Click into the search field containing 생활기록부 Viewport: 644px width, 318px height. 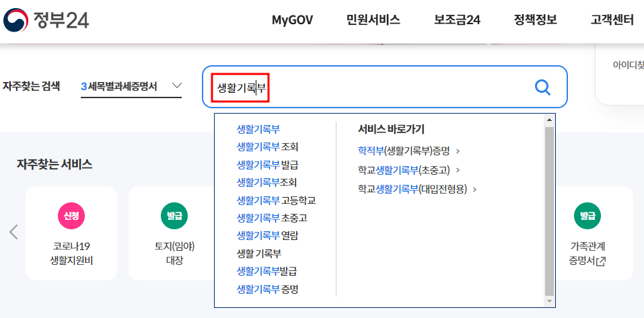pyautogui.click(x=384, y=87)
